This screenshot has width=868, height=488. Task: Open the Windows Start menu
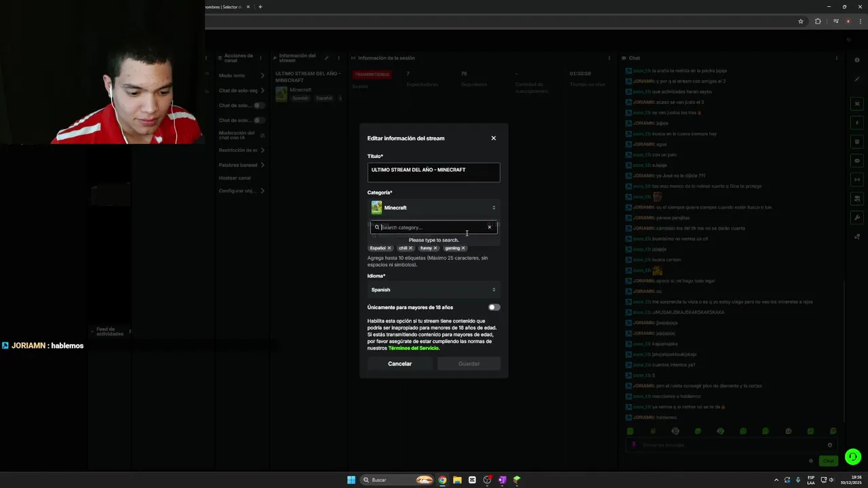pyautogui.click(x=351, y=480)
